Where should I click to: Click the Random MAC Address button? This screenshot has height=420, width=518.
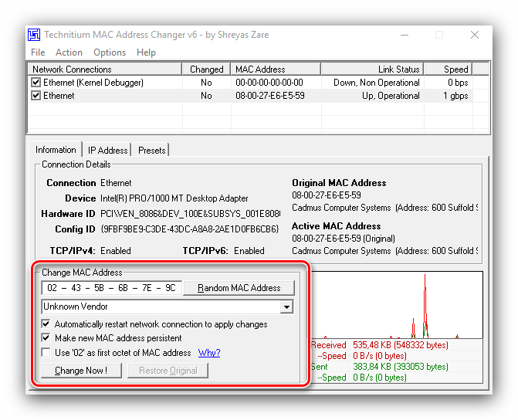[239, 288]
